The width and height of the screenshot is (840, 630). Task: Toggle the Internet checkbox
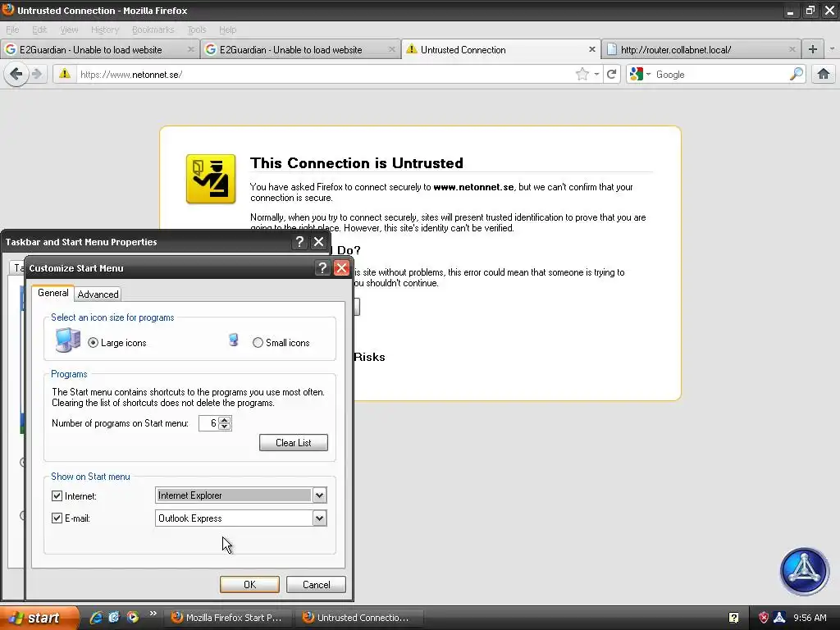pos(57,495)
